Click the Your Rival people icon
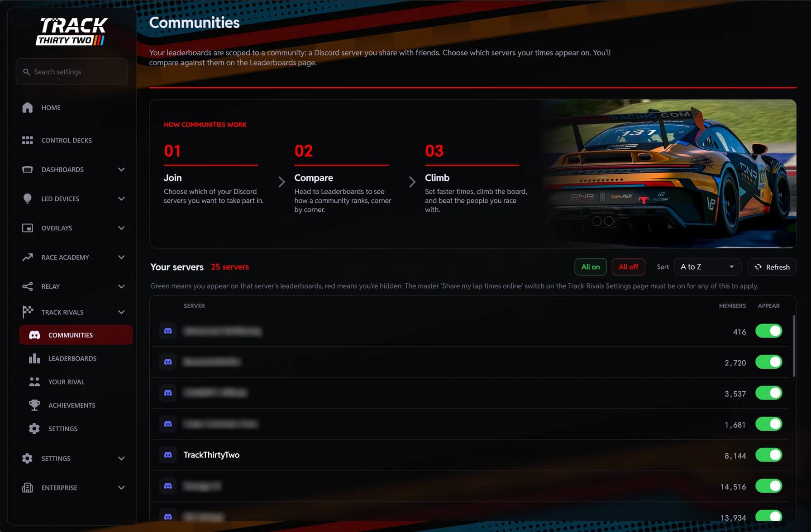This screenshot has width=811, height=532. pyautogui.click(x=34, y=382)
